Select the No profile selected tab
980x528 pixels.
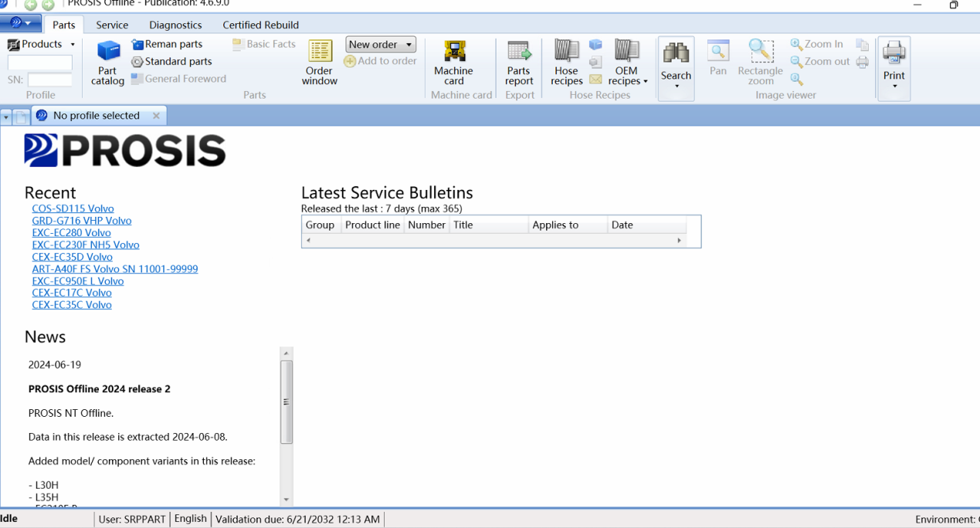[x=97, y=116]
